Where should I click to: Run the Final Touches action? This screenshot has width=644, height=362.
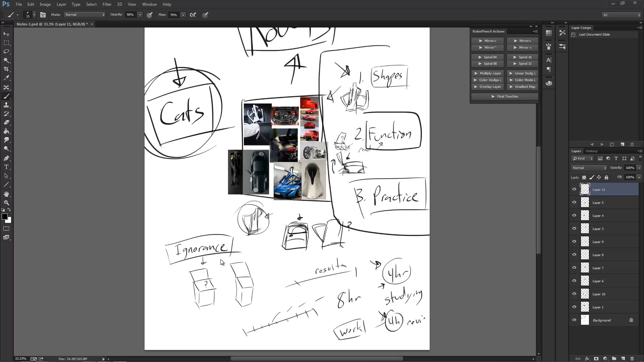click(x=504, y=97)
